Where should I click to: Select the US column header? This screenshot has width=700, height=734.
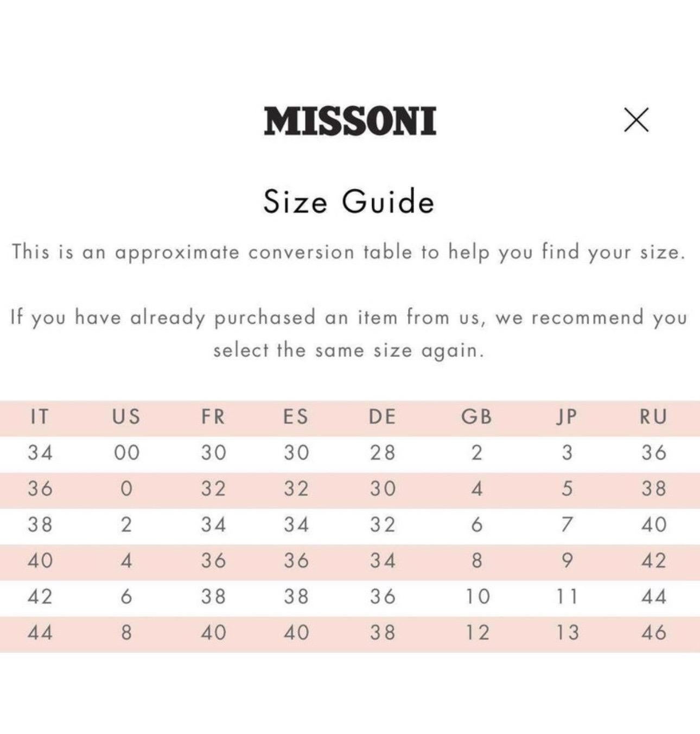(x=126, y=417)
